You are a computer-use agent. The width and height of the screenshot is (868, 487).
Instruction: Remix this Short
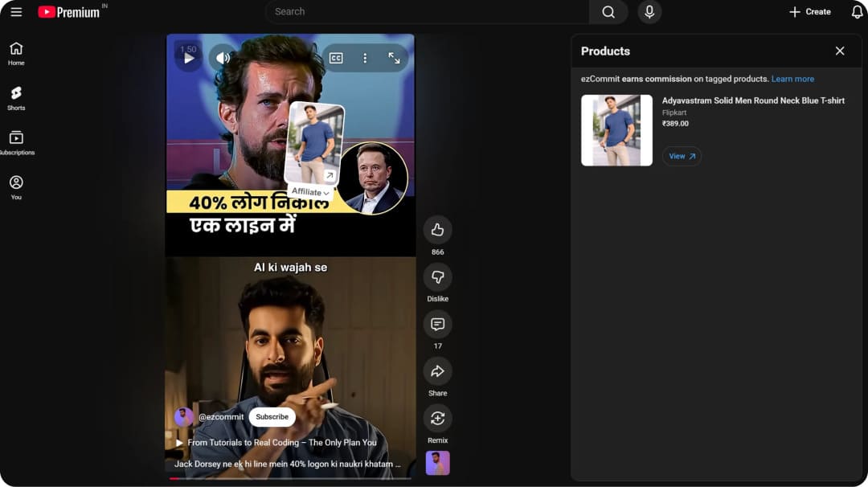[437, 419]
